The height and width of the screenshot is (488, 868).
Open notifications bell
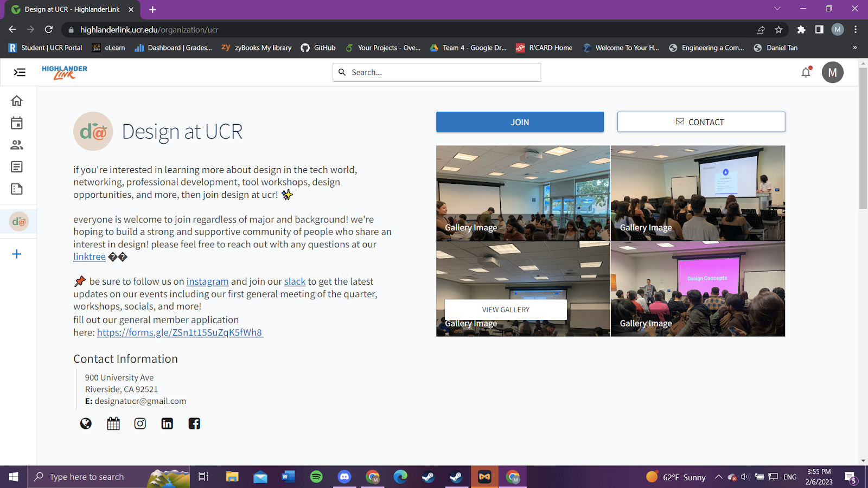click(806, 72)
